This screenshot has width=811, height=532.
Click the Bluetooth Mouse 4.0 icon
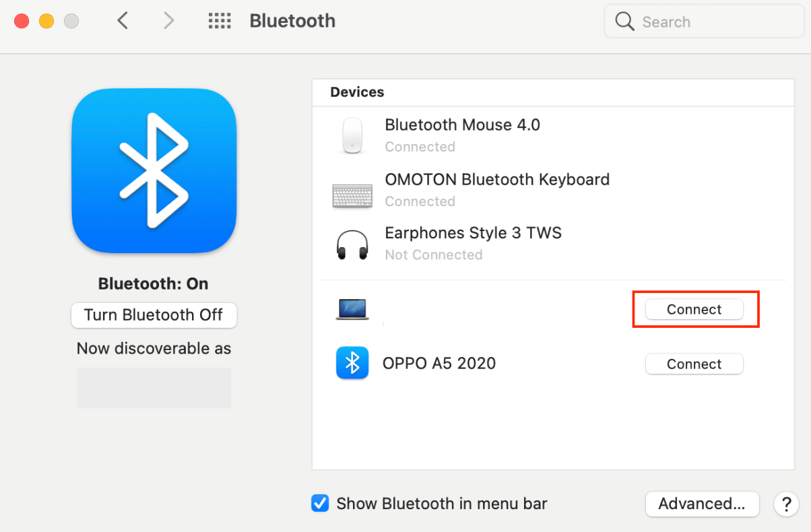(352, 135)
